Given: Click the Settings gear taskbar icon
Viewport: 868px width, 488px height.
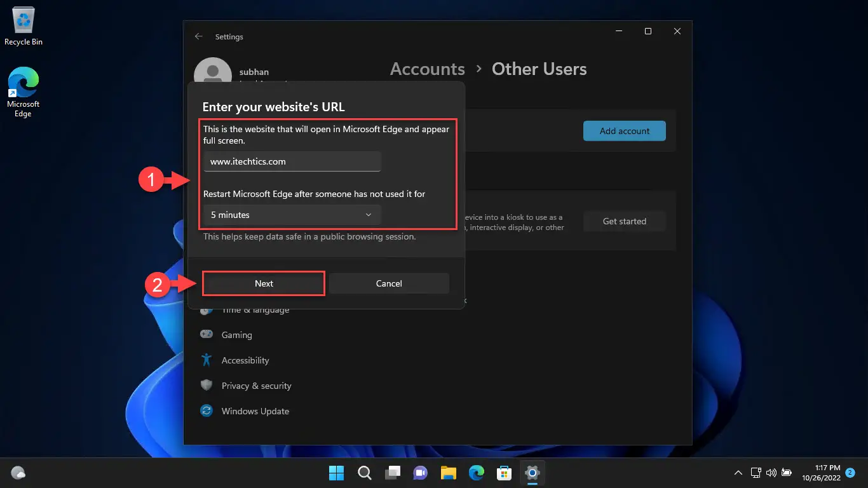Looking at the screenshot, I should 532,472.
